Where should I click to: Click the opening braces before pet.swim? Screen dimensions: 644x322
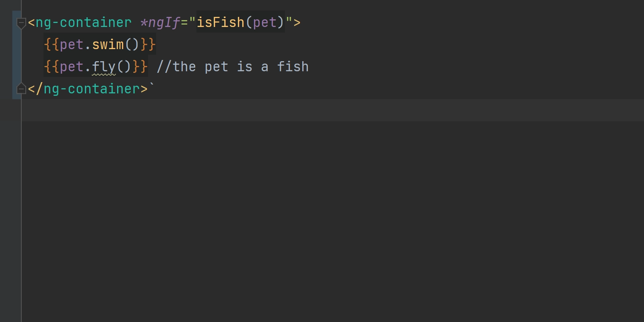[x=52, y=44]
